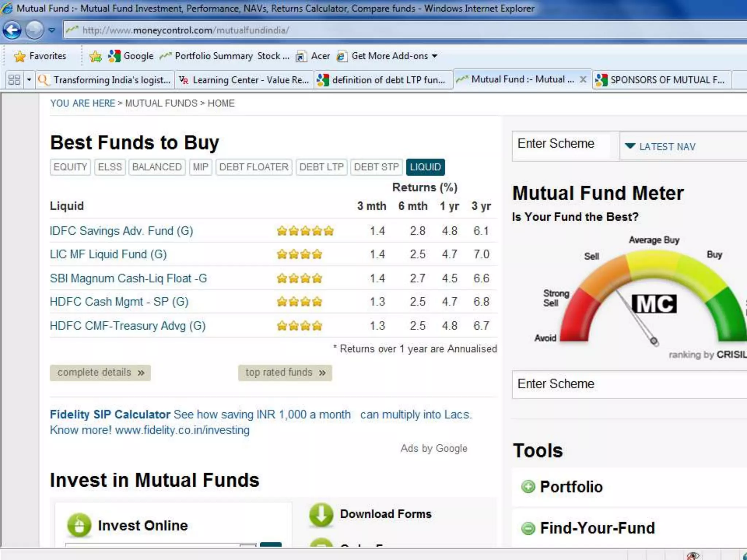Open IDFC Savings Adv. Fund (G) link

(121, 231)
